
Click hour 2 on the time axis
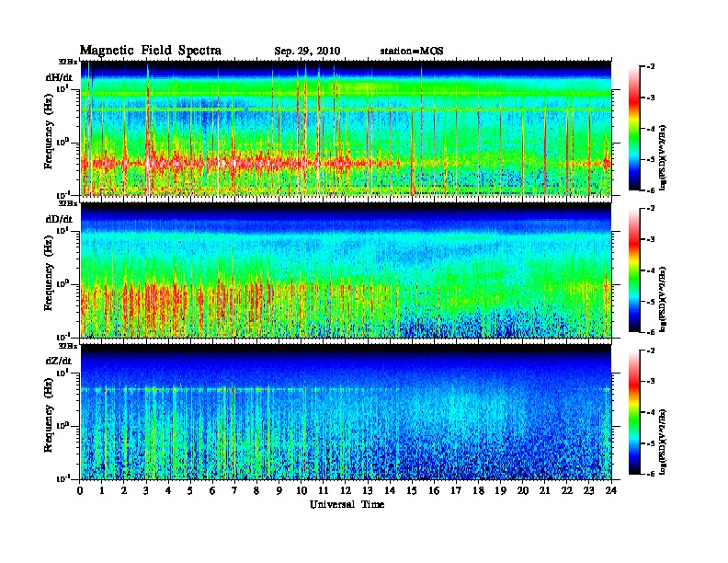tap(124, 491)
